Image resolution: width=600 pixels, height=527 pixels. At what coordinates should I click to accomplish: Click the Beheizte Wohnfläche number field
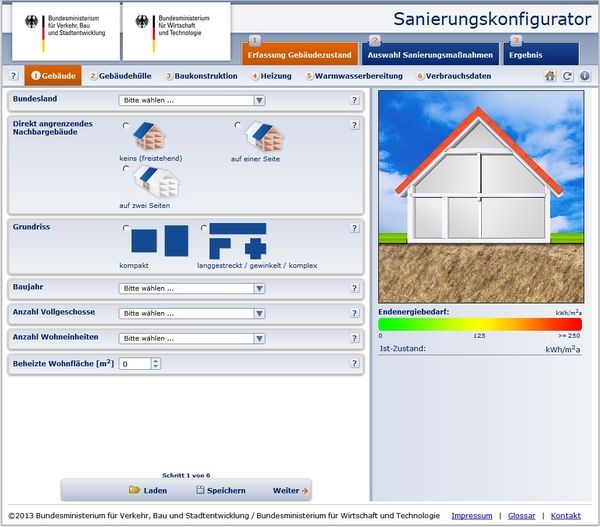point(134,364)
